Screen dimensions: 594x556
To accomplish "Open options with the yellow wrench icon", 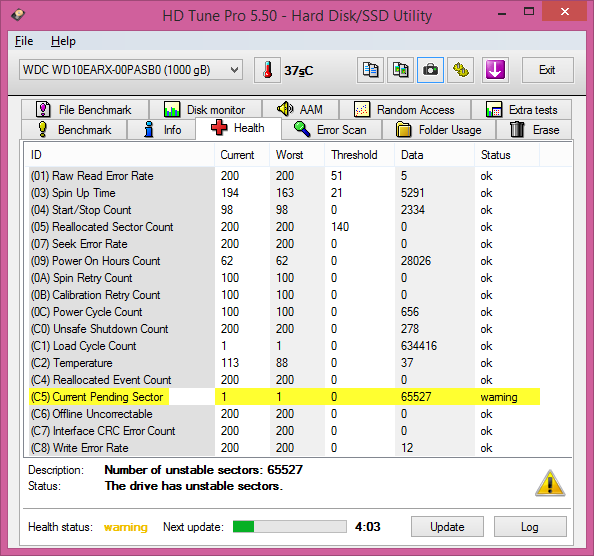I will pyautogui.click(x=461, y=70).
